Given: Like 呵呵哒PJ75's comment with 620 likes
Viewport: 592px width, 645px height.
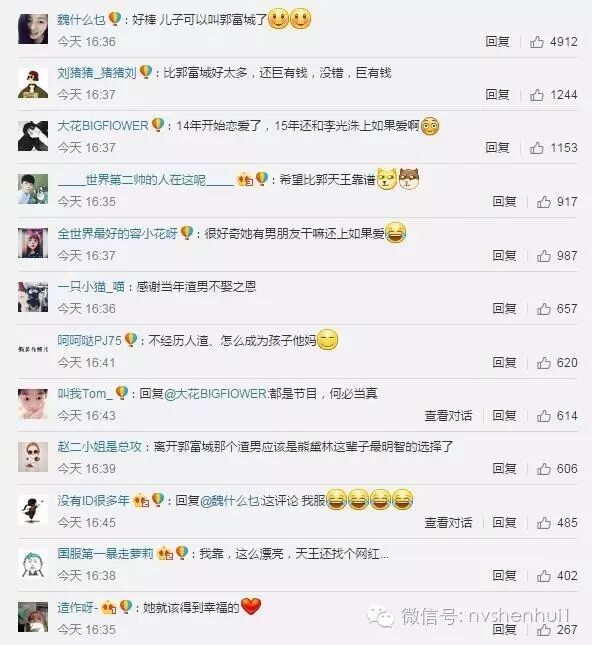Looking at the screenshot, I should [543, 362].
